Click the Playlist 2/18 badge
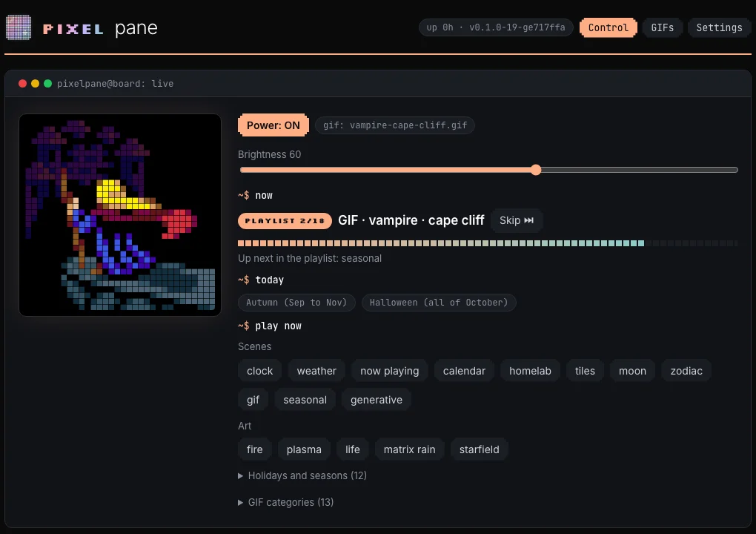 [x=285, y=221]
